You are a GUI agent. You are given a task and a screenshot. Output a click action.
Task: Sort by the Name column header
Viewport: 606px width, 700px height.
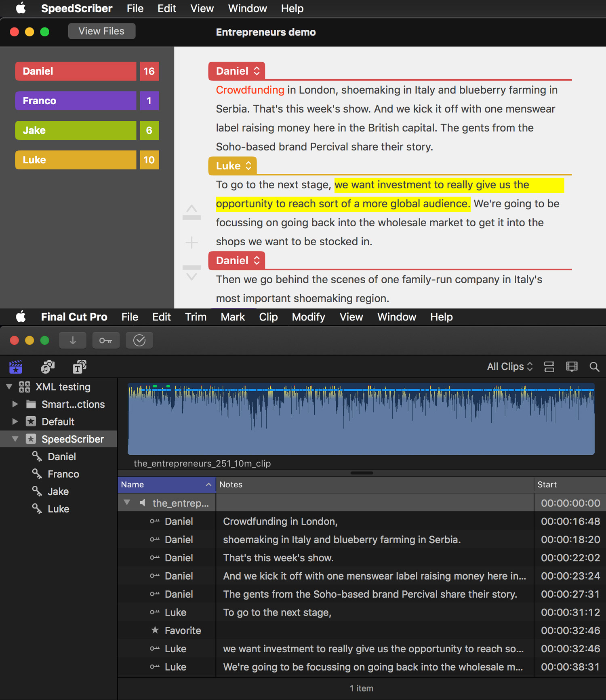[x=166, y=485]
